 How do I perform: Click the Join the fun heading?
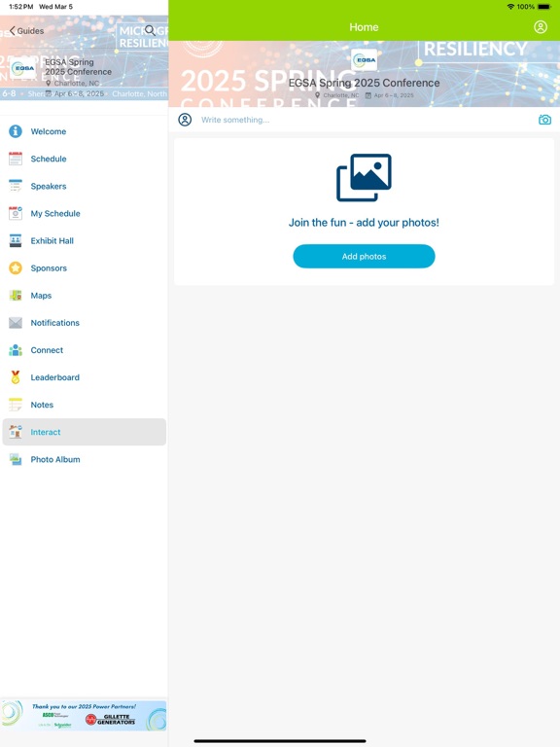click(364, 223)
